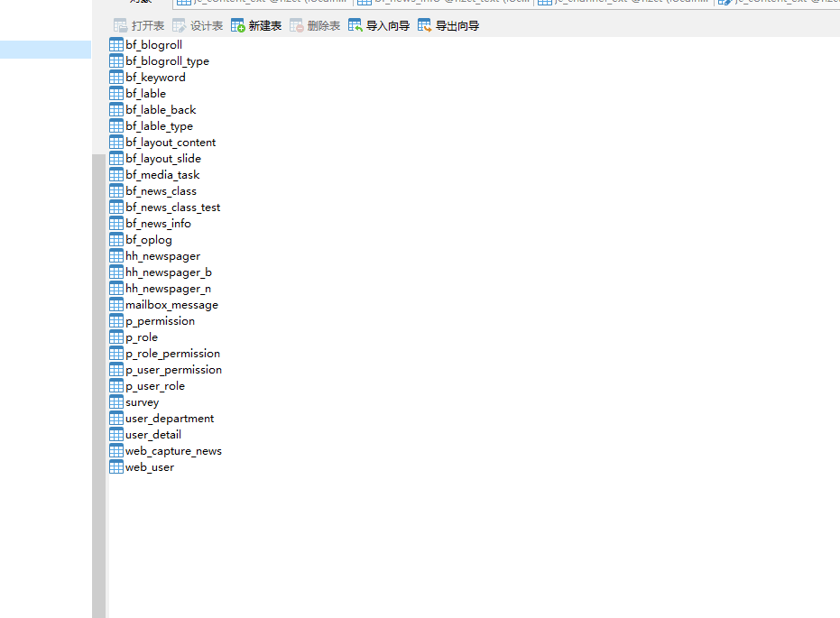Click the user_department table name
The height and width of the screenshot is (618, 840).
[170, 419]
